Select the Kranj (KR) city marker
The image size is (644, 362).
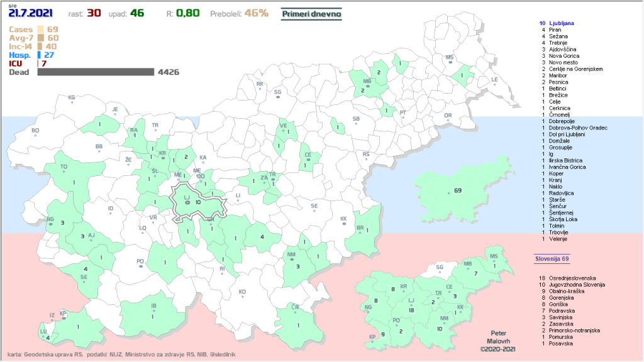coord(163,157)
